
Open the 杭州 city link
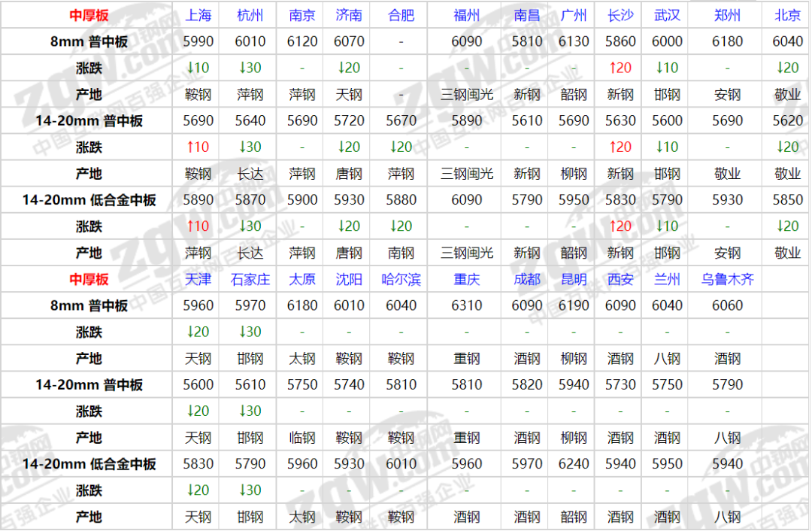[x=250, y=15]
